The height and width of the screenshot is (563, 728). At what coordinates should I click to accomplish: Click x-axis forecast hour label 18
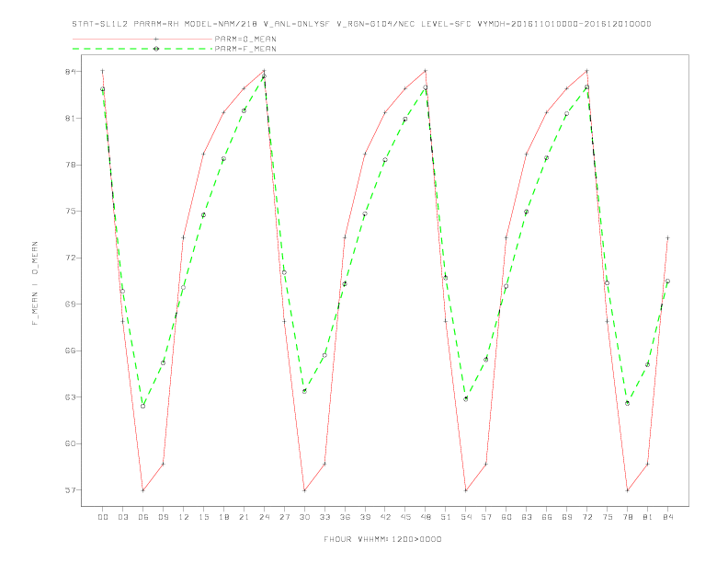(223, 517)
